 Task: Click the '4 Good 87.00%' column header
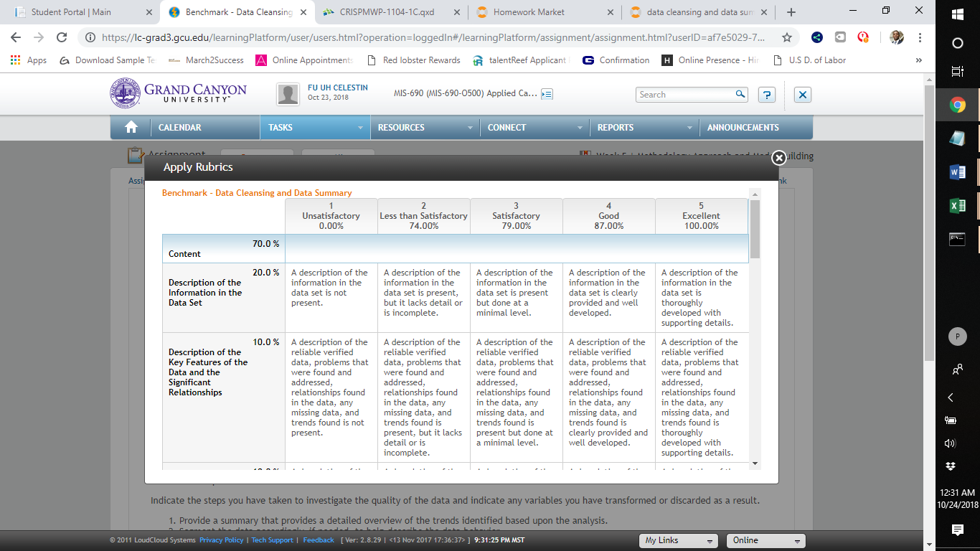click(608, 215)
